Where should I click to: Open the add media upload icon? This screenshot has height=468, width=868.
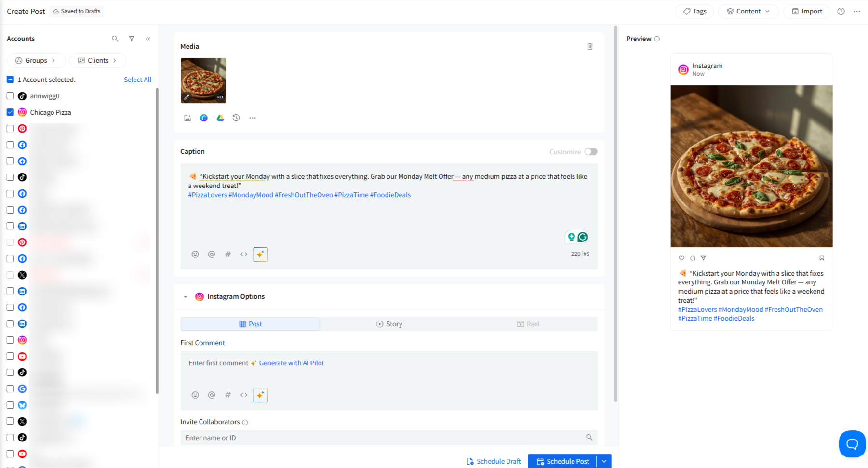[187, 118]
